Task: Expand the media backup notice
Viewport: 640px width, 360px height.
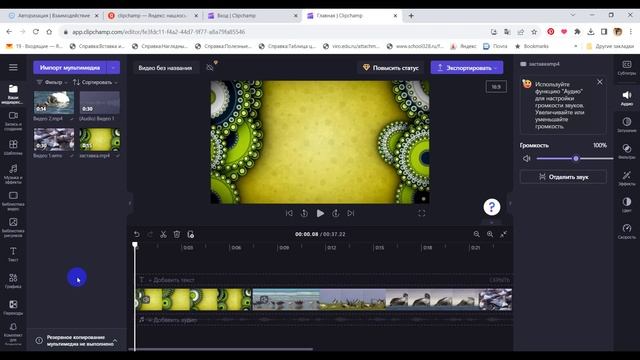Action: [115, 340]
